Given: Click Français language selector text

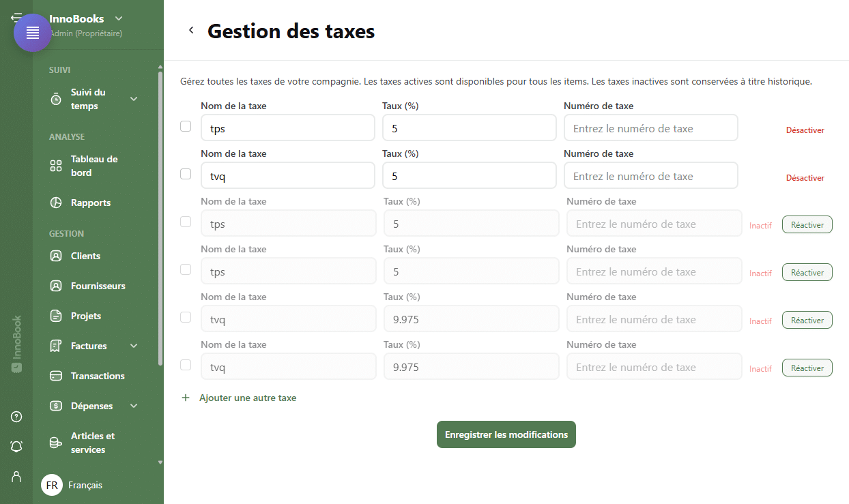Looking at the screenshot, I should pos(85,485).
